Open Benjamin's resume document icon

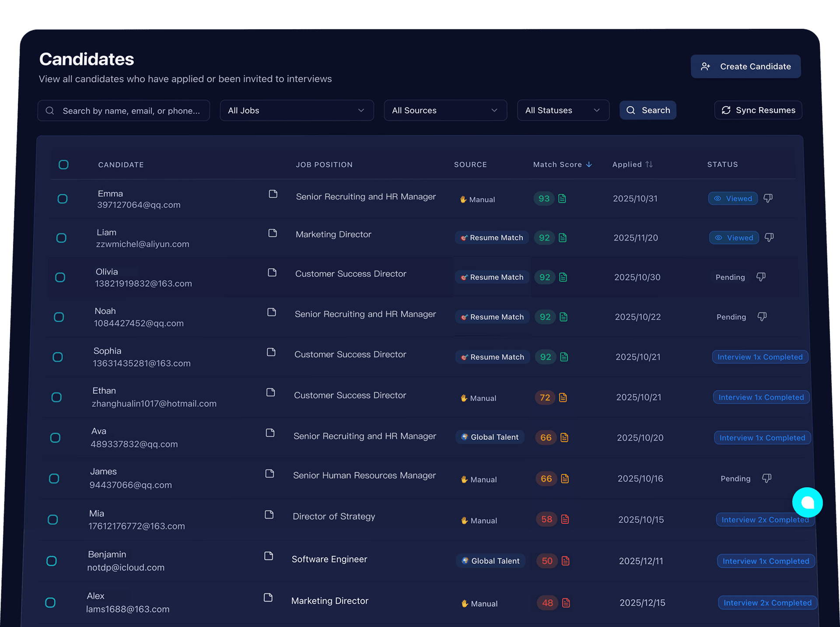point(269,556)
